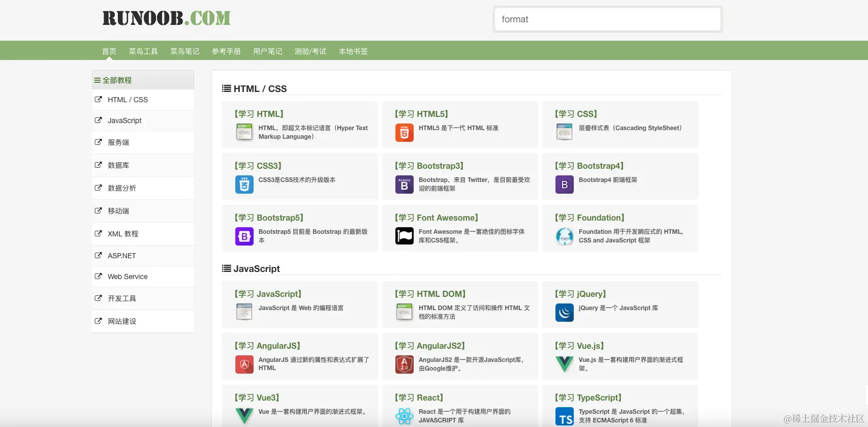Viewport: 868px width, 427px height.
Task: Click the Bootstrap5 icon
Action: pos(244,236)
